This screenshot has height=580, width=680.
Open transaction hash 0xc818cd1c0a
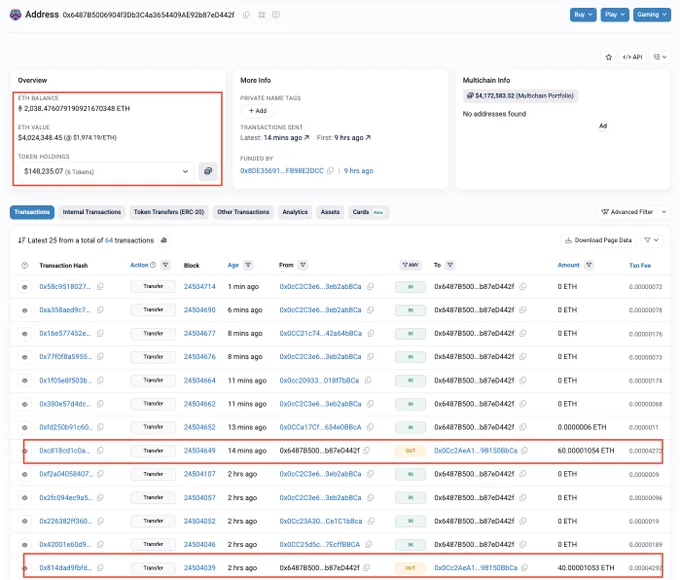pyautogui.click(x=65, y=451)
